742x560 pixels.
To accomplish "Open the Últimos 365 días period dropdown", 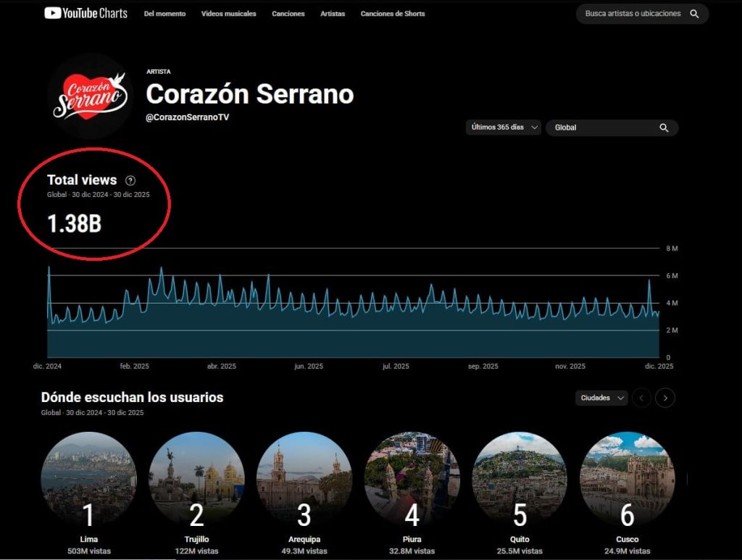I will point(504,128).
